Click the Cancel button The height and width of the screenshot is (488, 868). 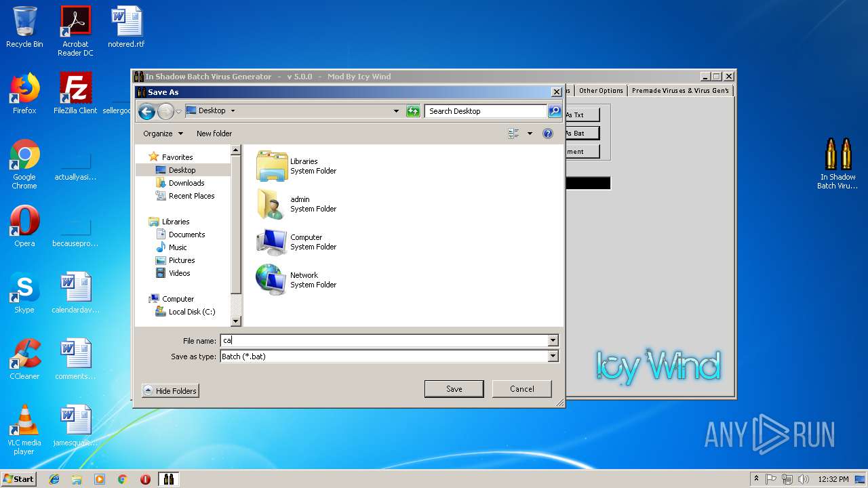coord(522,389)
